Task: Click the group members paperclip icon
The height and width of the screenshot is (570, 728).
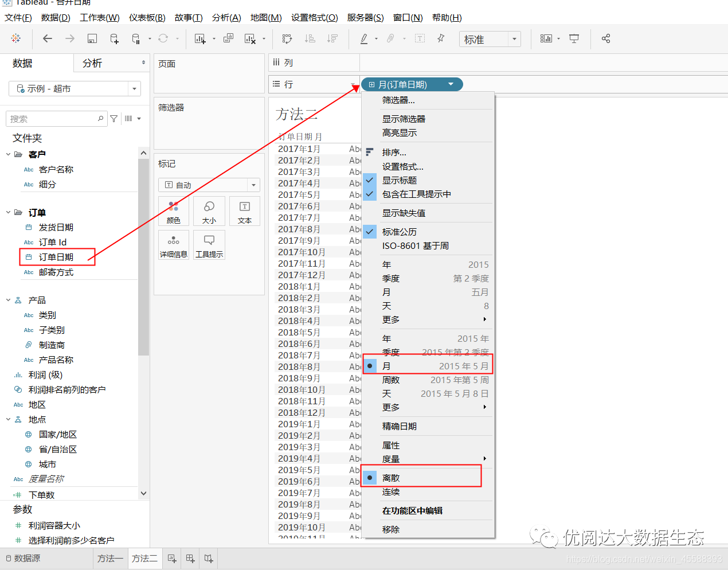Action: click(x=390, y=38)
